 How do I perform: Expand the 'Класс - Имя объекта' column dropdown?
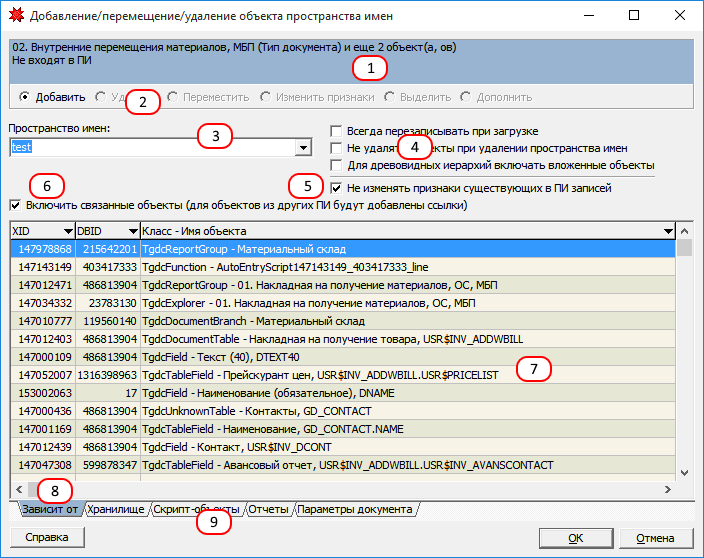pos(668,231)
